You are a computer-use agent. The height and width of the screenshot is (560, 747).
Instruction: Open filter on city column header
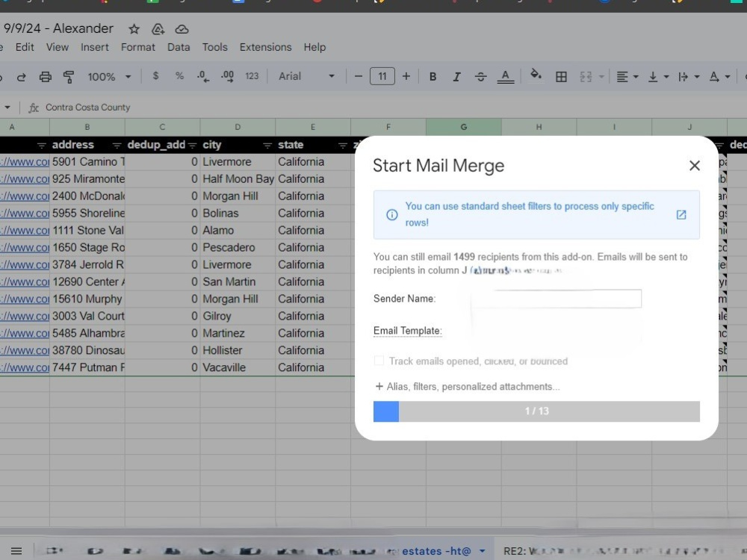click(267, 146)
